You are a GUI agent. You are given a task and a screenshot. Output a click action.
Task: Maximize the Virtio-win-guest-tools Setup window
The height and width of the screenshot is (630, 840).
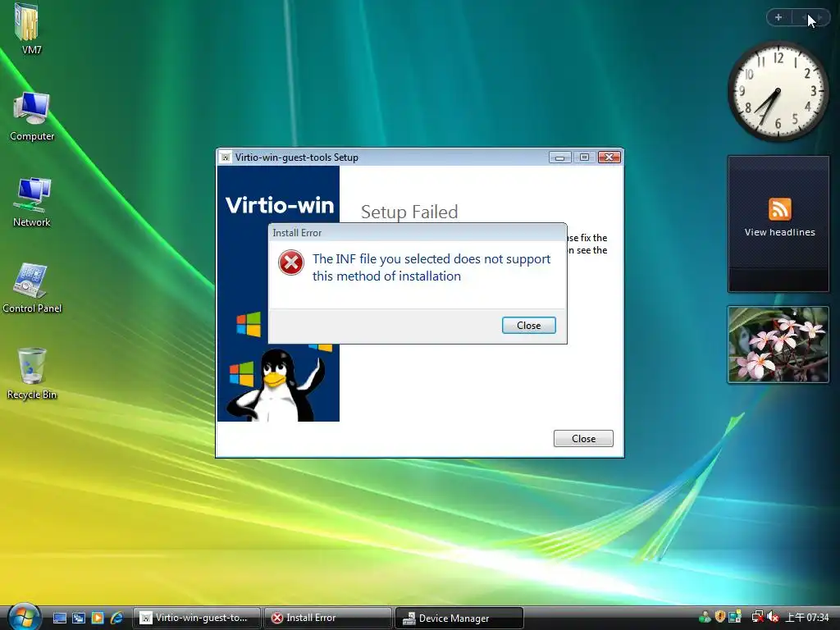click(x=584, y=157)
